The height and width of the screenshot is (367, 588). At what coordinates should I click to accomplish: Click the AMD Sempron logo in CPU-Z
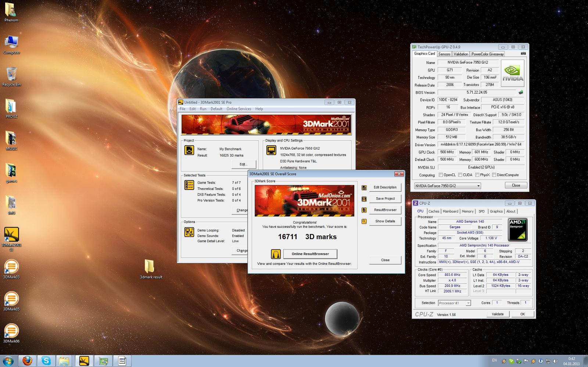517,230
